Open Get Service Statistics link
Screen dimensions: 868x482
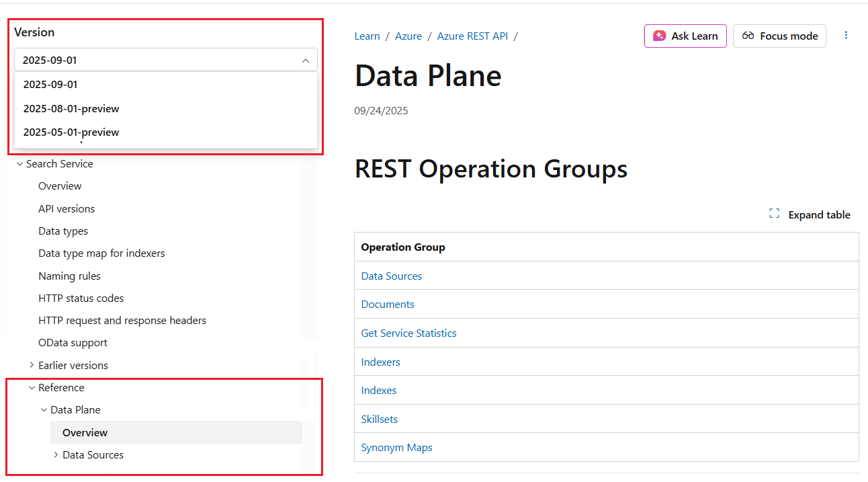(408, 333)
